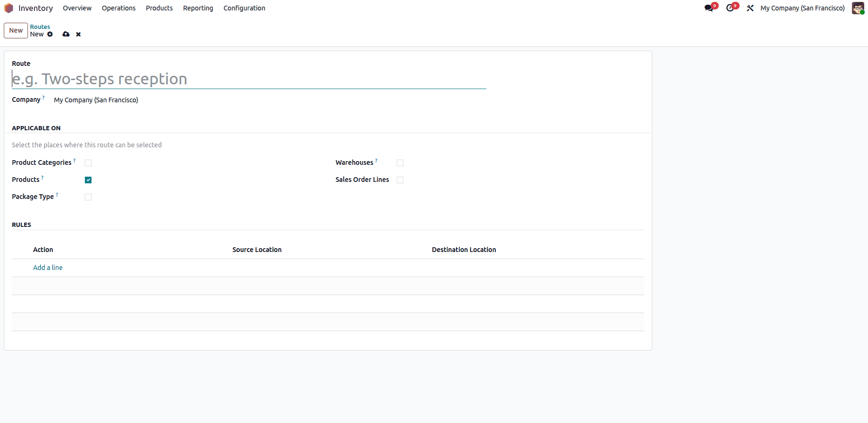868x423 pixels.
Task: Click the Inventory app logo icon
Action: pos(9,8)
